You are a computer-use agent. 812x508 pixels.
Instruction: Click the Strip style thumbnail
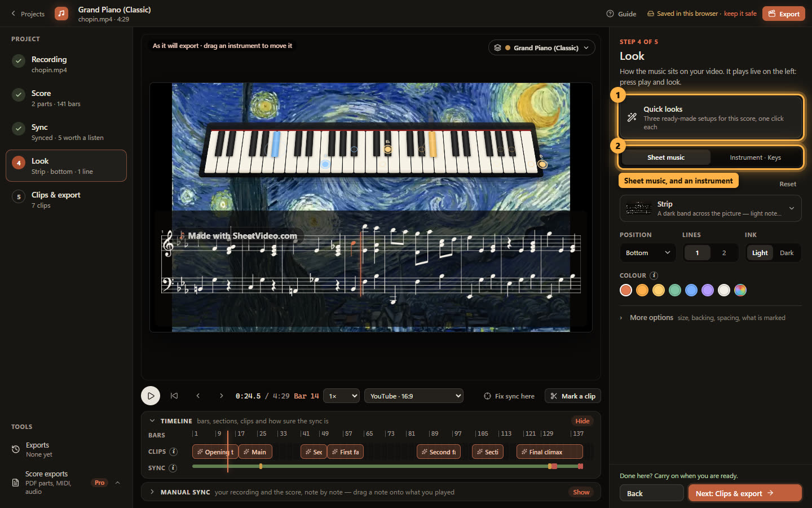(639, 208)
